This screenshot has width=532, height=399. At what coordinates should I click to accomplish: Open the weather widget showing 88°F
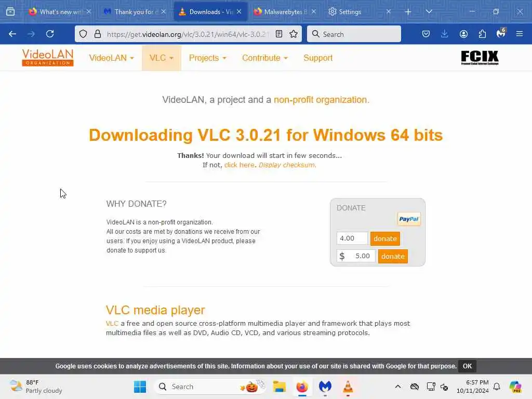tap(36, 387)
